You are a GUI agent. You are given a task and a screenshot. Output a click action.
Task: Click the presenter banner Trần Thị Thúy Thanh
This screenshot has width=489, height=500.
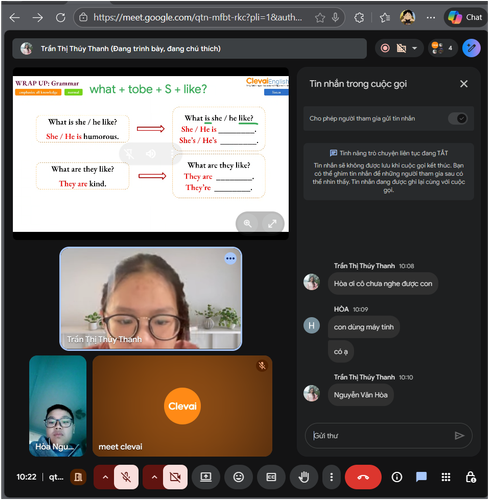tap(189, 49)
